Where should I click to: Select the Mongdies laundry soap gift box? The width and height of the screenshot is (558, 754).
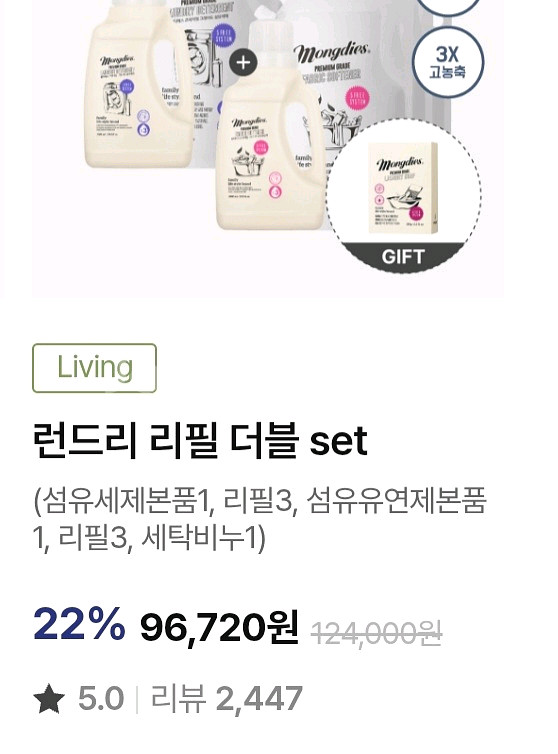403,188
